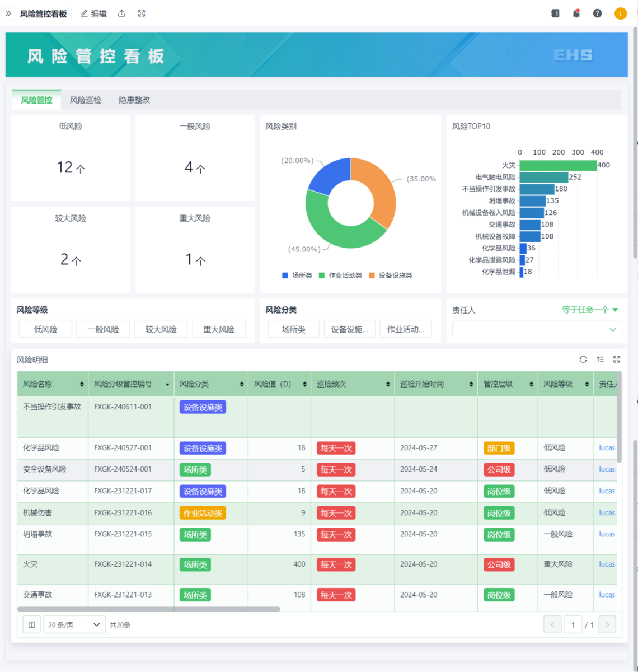
Task: Click the 较大风险 2个 summary card
Action: click(x=71, y=250)
